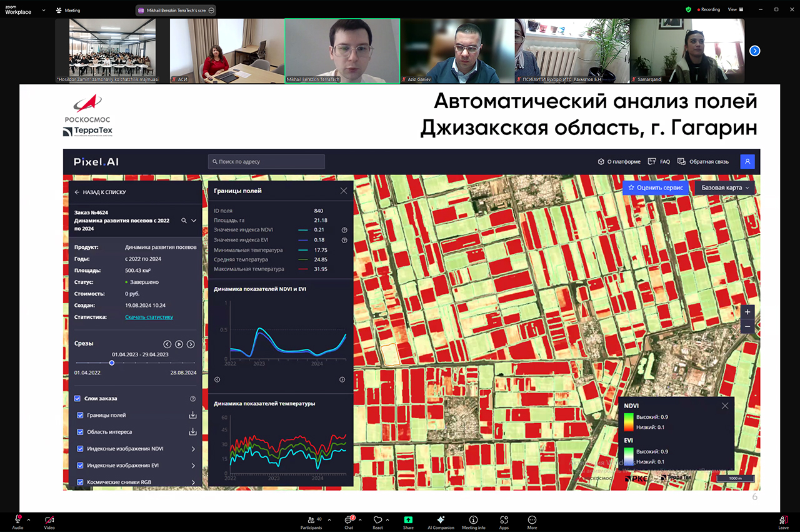The height and width of the screenshot is (532, 800).
Task: Go to next slice in Срезы
Action: coord(191,344)
